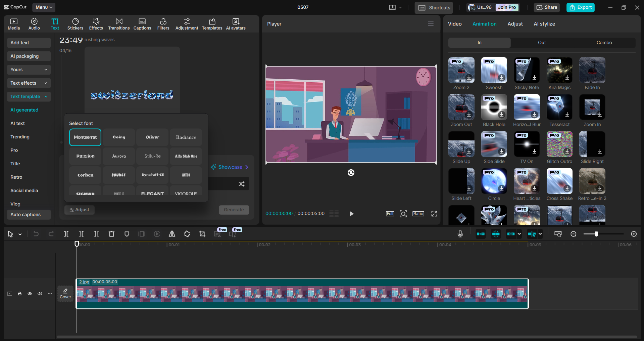The height and width of the screenshot is (341, 644).
Task: Select the Effects tool in top toolbar
Action: point(96,24)
